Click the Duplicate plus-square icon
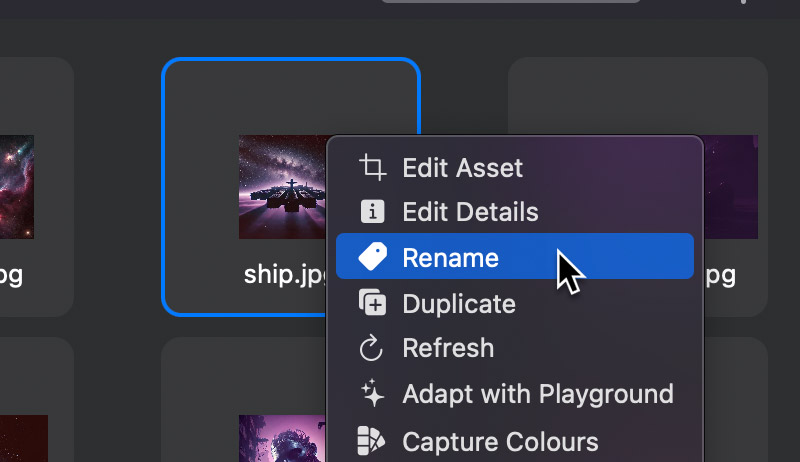Image resolution: width=800 pixels, height=462 pixels. coord(372,303)
